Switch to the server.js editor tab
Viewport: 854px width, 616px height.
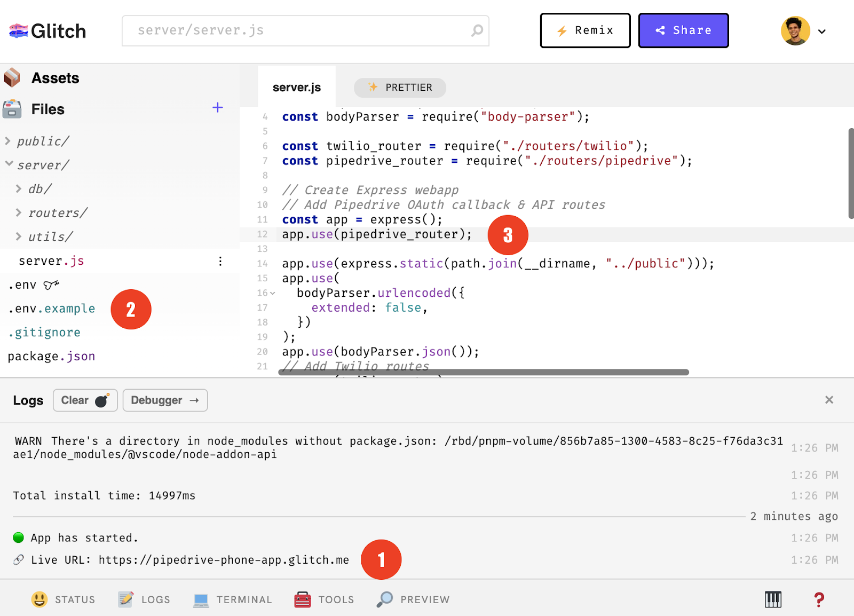(296, 88)
